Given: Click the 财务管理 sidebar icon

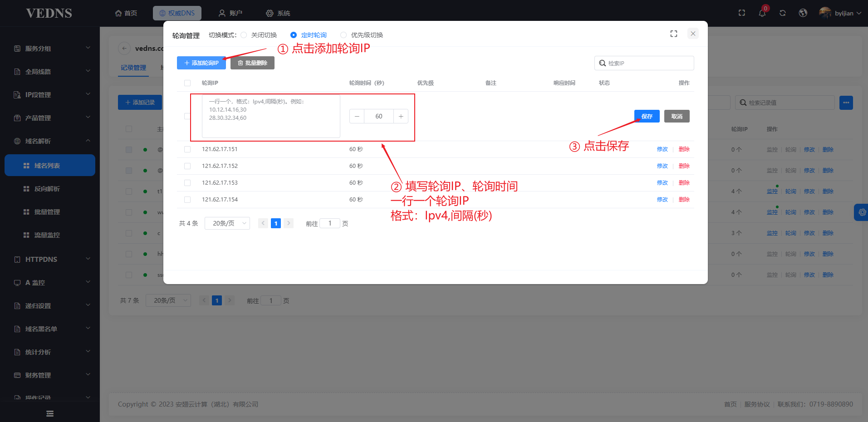Looking at the screenshot, I should click(x=17, y=375).
